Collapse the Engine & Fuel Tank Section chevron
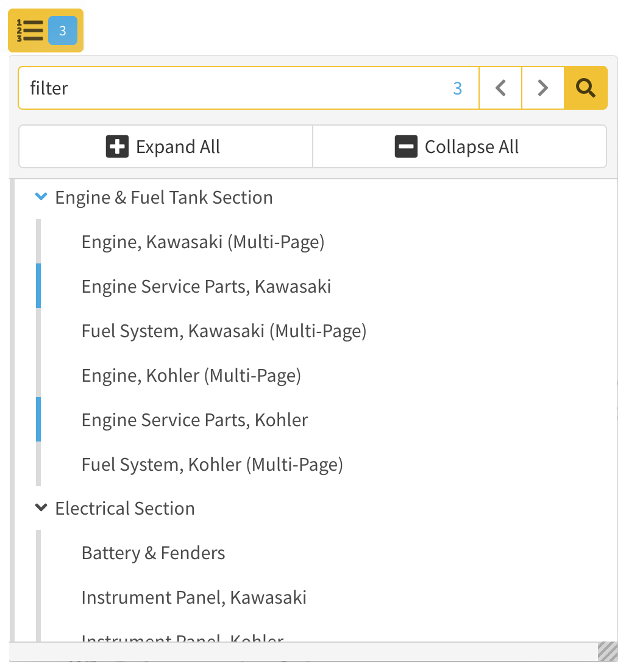The height and width of the screenshot is (672, 626). (x=41, y=197)
